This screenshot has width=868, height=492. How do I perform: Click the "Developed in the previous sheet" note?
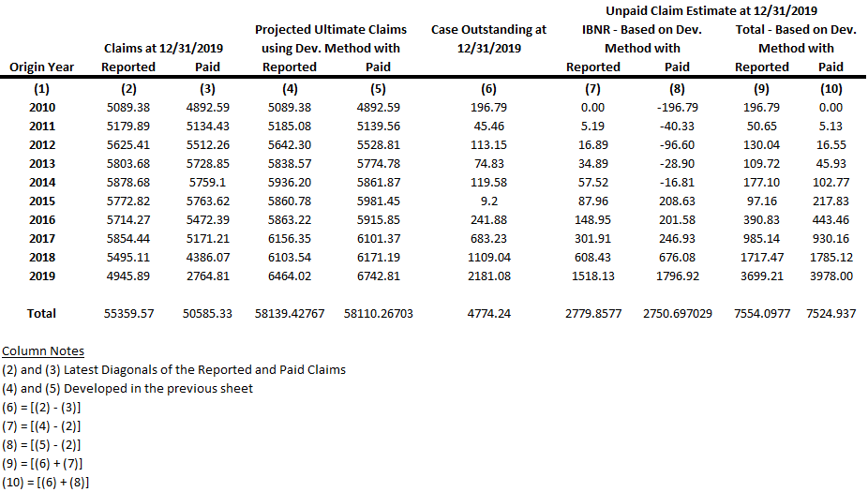click(x=173, y=388)
